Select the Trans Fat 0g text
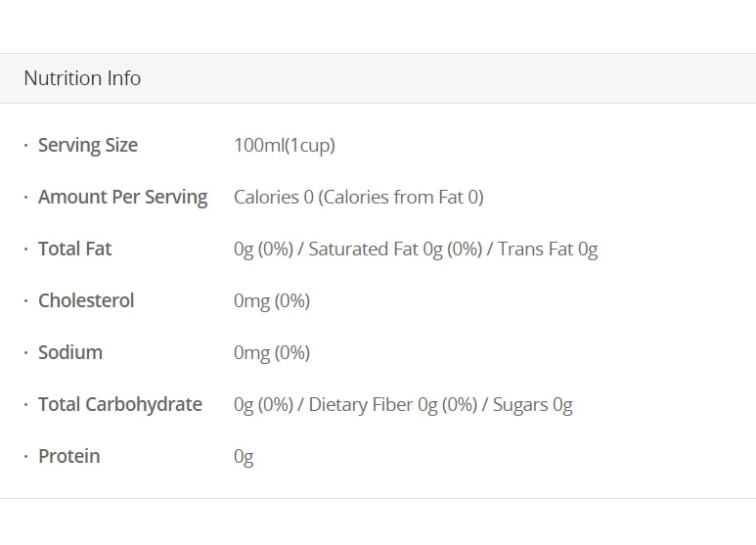 click(x=548, y=249)
